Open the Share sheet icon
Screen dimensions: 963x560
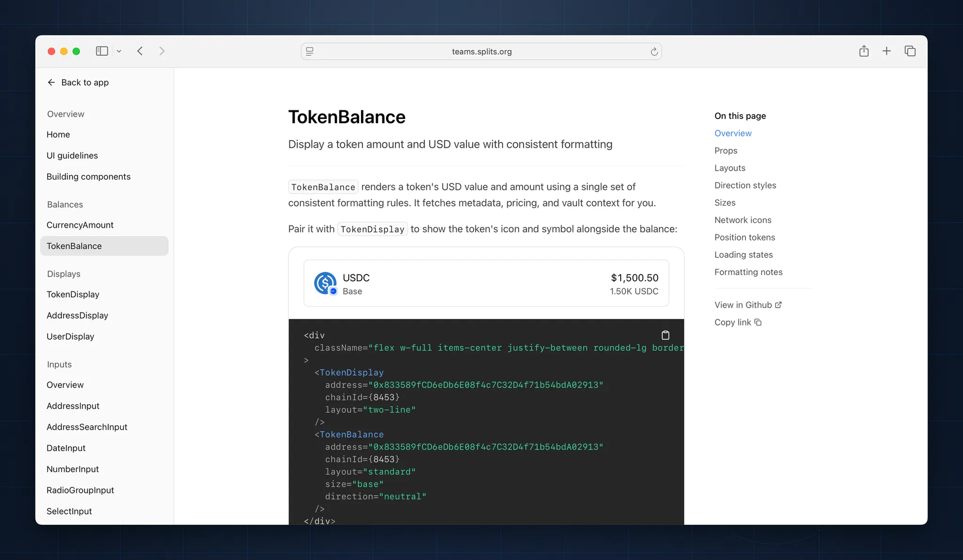pos(864,51)
